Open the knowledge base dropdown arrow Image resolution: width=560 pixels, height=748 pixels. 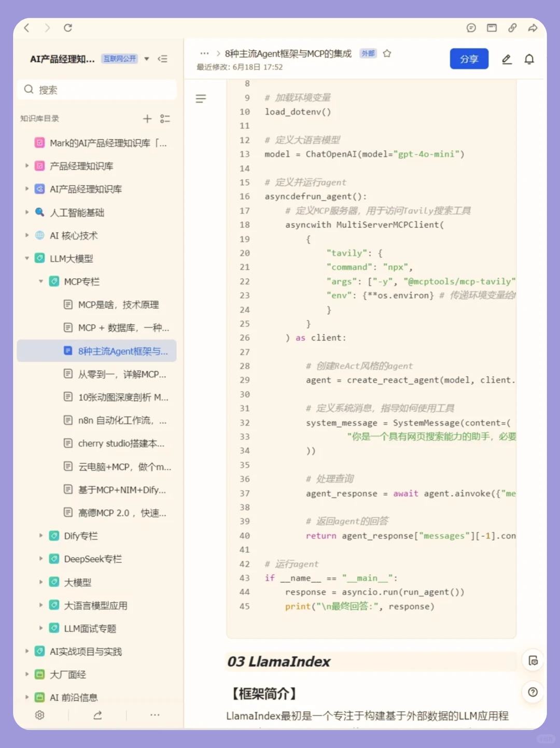[147, 59]
